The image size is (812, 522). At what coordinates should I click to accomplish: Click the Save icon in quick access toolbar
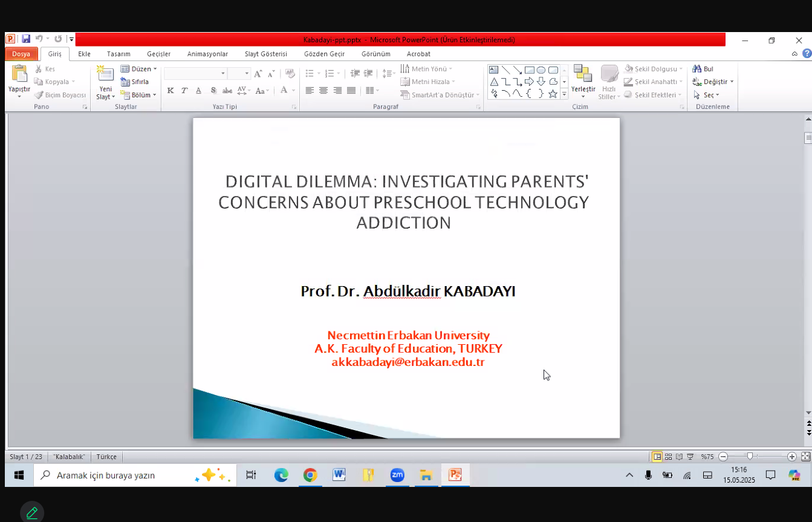[x=26, y=39]
